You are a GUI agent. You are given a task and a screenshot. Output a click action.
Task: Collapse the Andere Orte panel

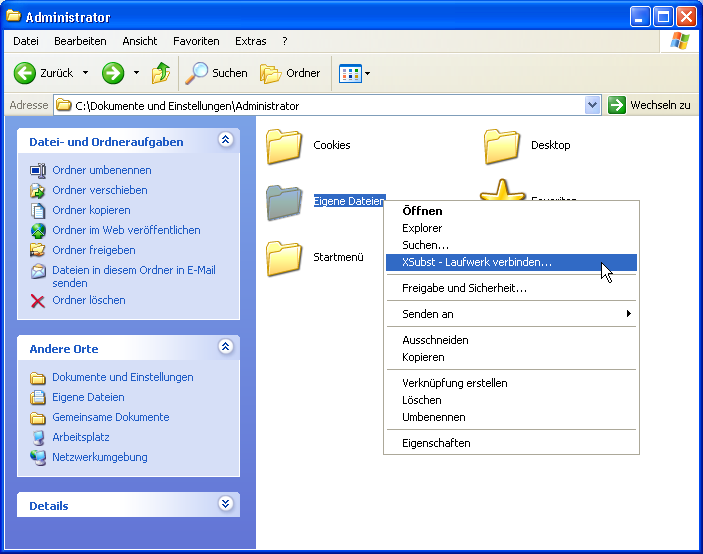click(225, 348)
